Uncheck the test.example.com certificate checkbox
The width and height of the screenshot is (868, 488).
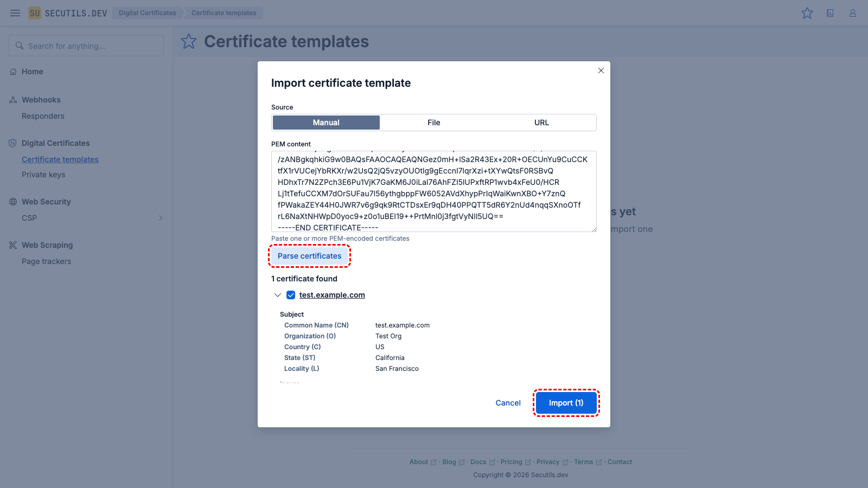(x=291, y=295)
